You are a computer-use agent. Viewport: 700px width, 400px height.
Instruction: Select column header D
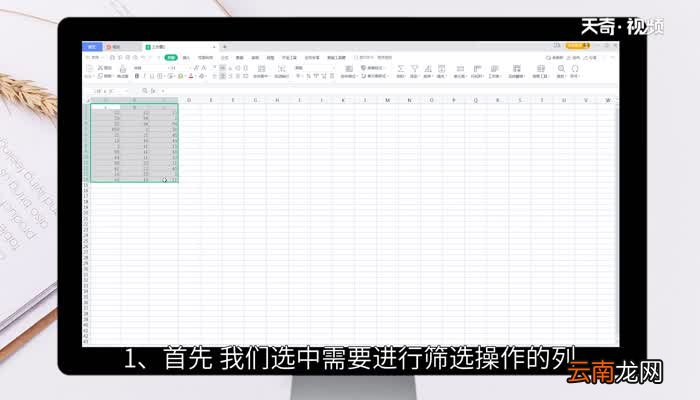[189, 100]
